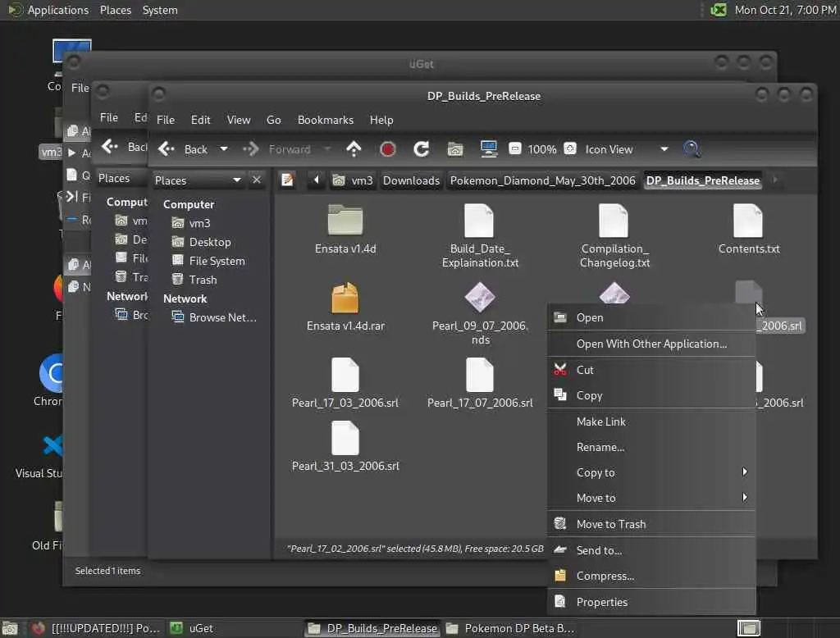Screen dimensions: 840x638
Task: Choose Open With Other Application
Action: point(651,344)
